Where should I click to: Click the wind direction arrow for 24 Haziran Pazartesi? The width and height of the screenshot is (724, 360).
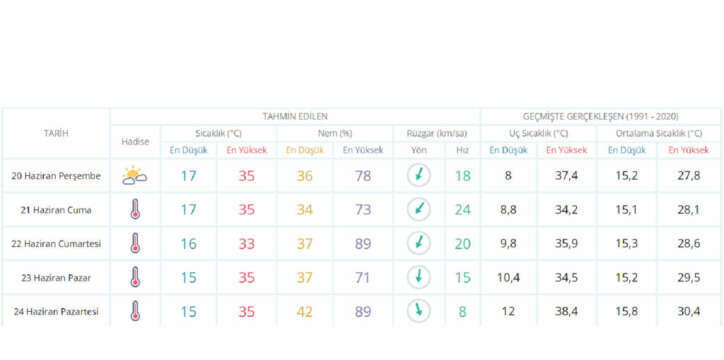pos(419,312)
